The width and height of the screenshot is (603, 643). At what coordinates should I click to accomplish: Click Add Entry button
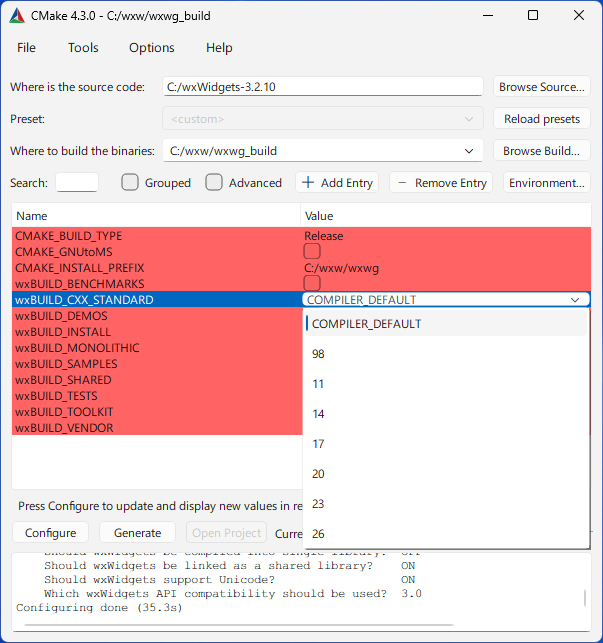pos(337,182)
